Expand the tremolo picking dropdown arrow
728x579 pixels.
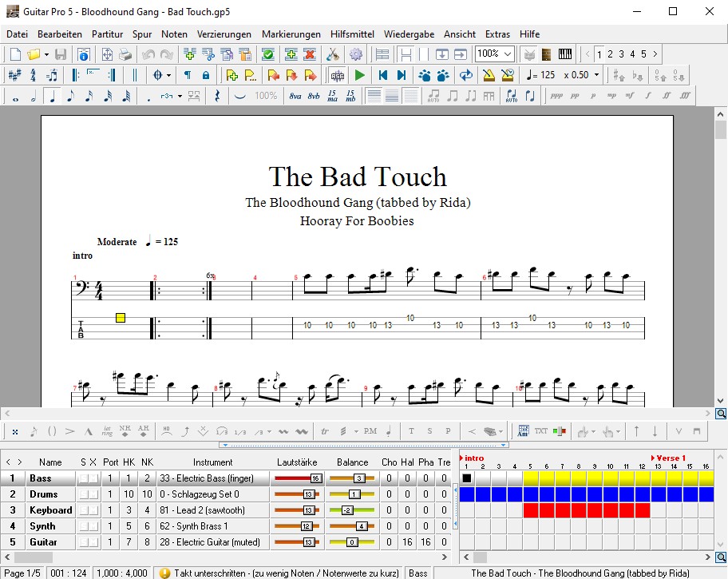[356, 431]
